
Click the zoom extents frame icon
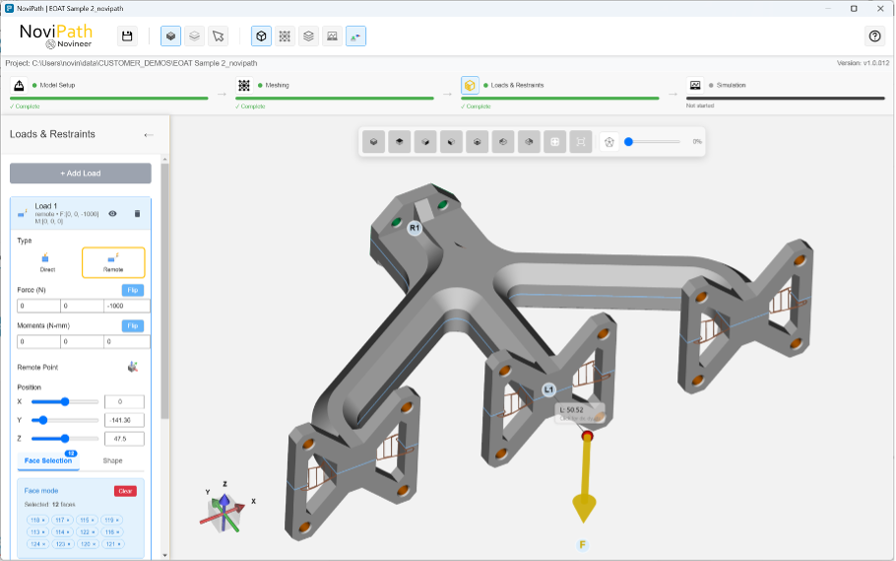(581, 142)
